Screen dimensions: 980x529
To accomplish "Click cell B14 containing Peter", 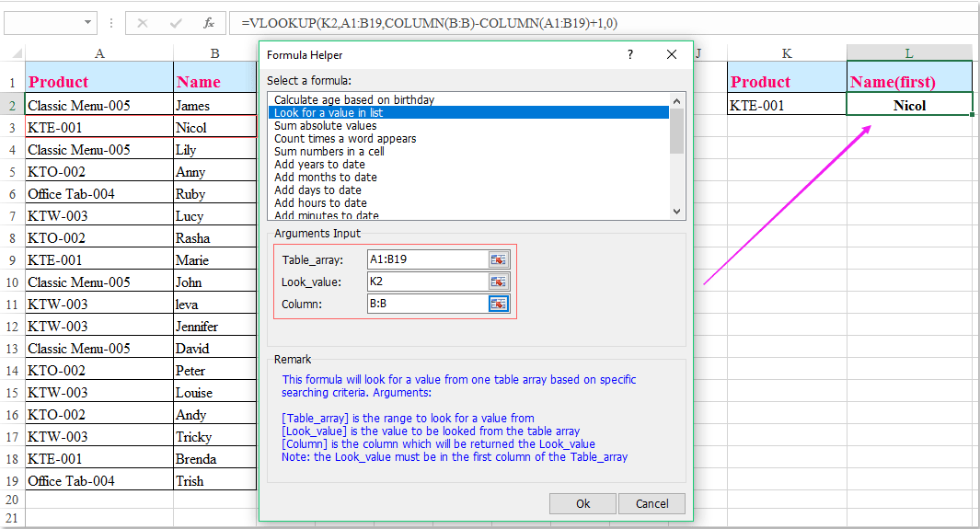I will pyautogui.click(x=214, y=371).
